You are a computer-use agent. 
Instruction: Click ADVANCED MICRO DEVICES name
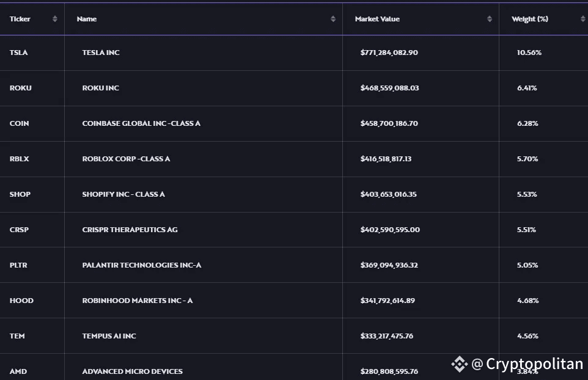coord(133,371)
